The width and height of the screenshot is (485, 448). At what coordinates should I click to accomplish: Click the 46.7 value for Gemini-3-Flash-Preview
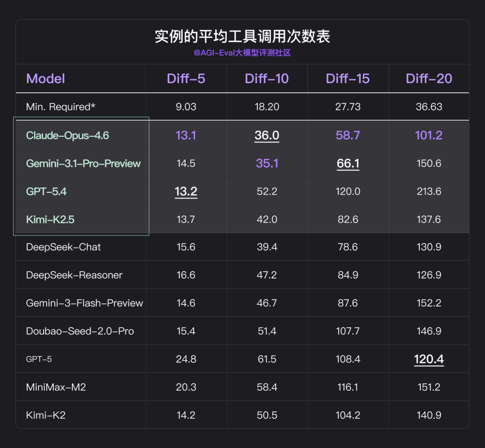pyautogui.click(x=267, y=303)
